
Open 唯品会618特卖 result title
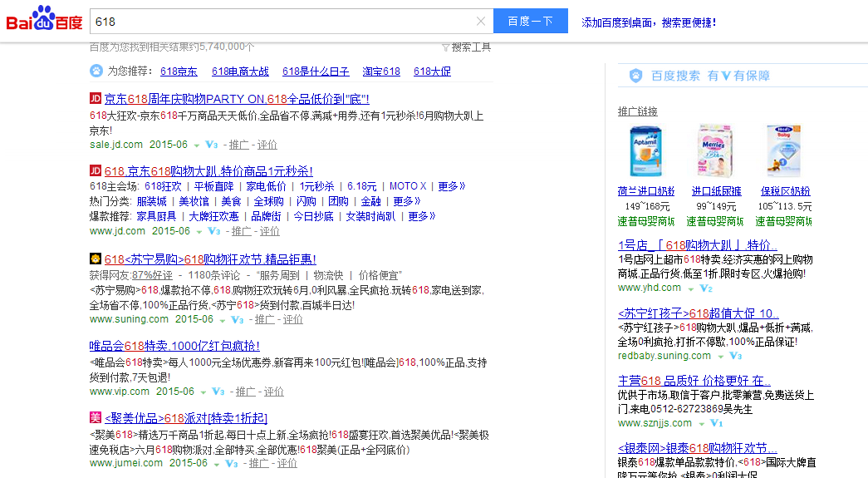pyautogui.click(x=174, y=346)
